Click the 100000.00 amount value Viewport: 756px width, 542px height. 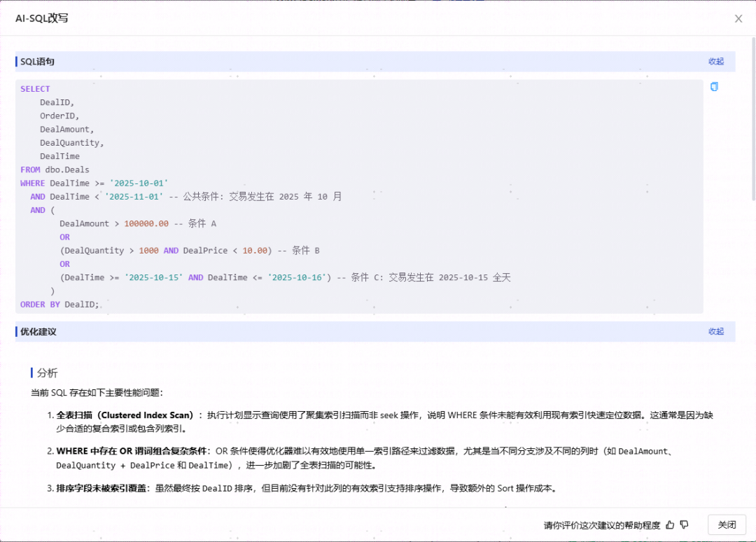click(x=146, y=224)
